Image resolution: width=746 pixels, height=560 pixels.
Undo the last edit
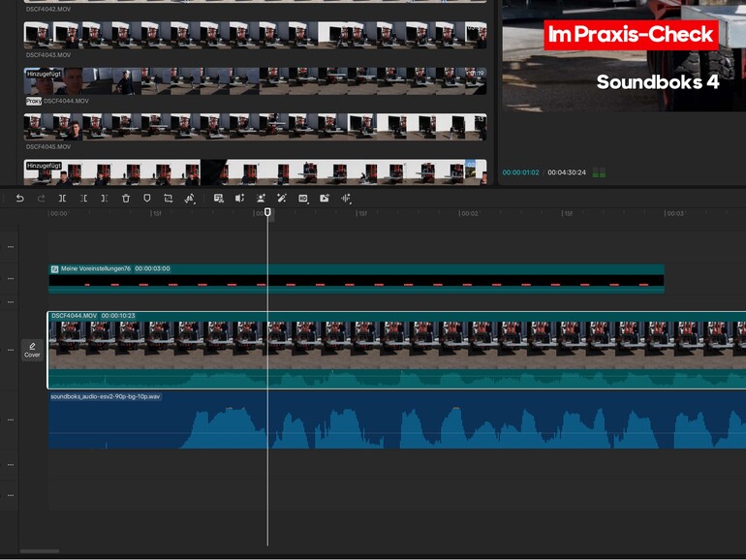tap(19, 199)
